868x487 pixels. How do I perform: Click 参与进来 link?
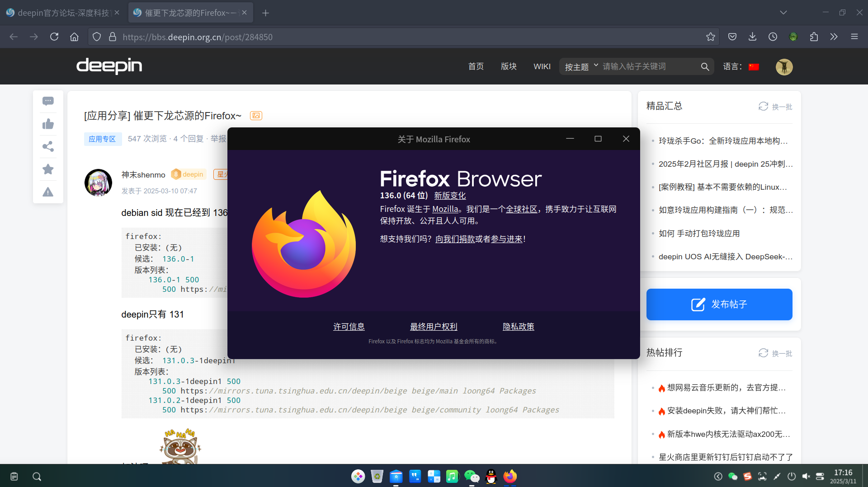coord(506,239)
